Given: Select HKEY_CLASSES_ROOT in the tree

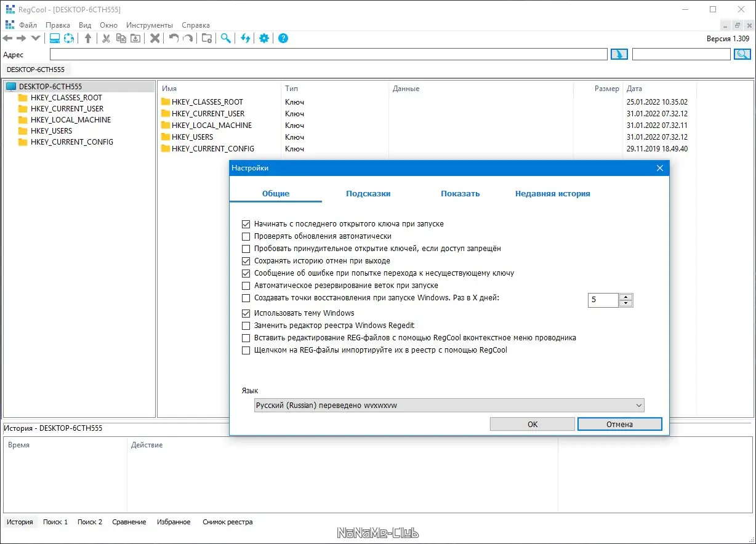Looking at the screenshot, I should (x=66, y=98).
